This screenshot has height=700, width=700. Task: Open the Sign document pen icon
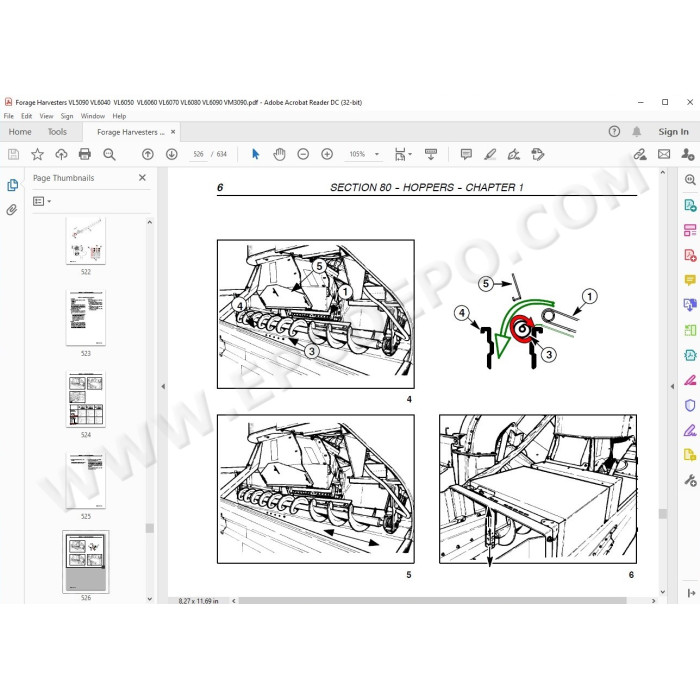pos(514,154)
